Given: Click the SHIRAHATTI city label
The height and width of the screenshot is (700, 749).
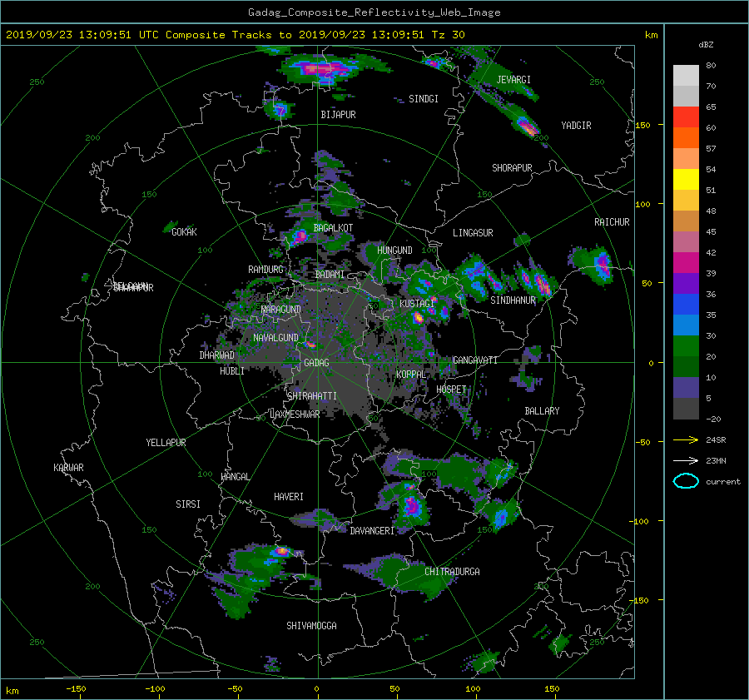Looking at the screenshot, I should click(x=312, y=396).
